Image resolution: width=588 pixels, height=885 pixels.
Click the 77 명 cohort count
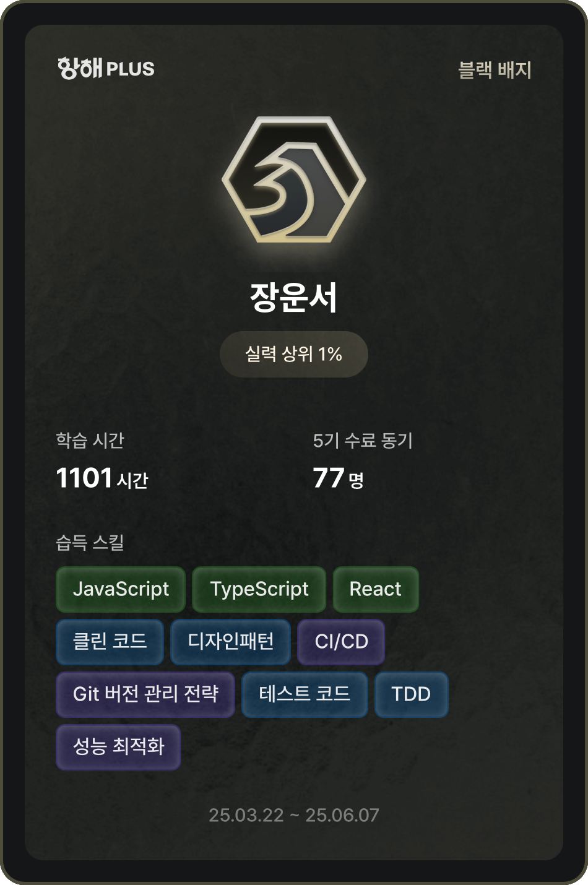[x=338, y=478]
